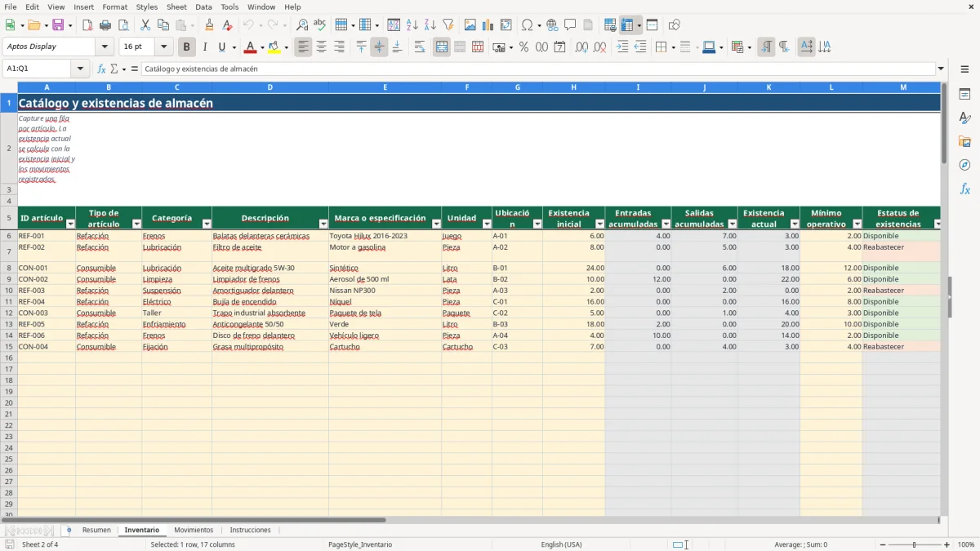Click Insert Comment bubble icon

click(570, 25)
